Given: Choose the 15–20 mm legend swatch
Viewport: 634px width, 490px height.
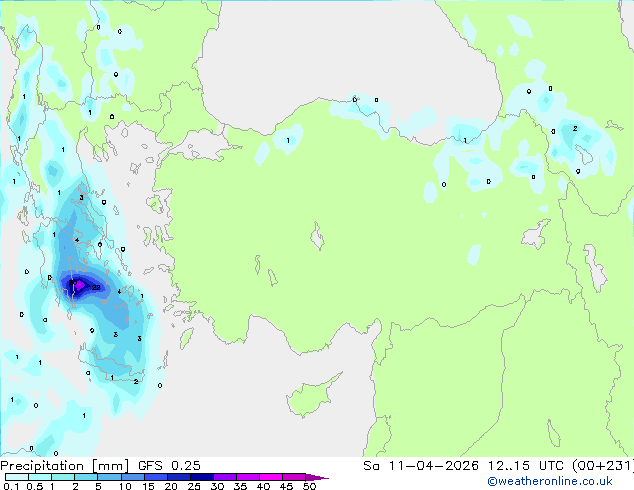Looking at the screenshot, I should pyautogui.click(x=155, y=477).
